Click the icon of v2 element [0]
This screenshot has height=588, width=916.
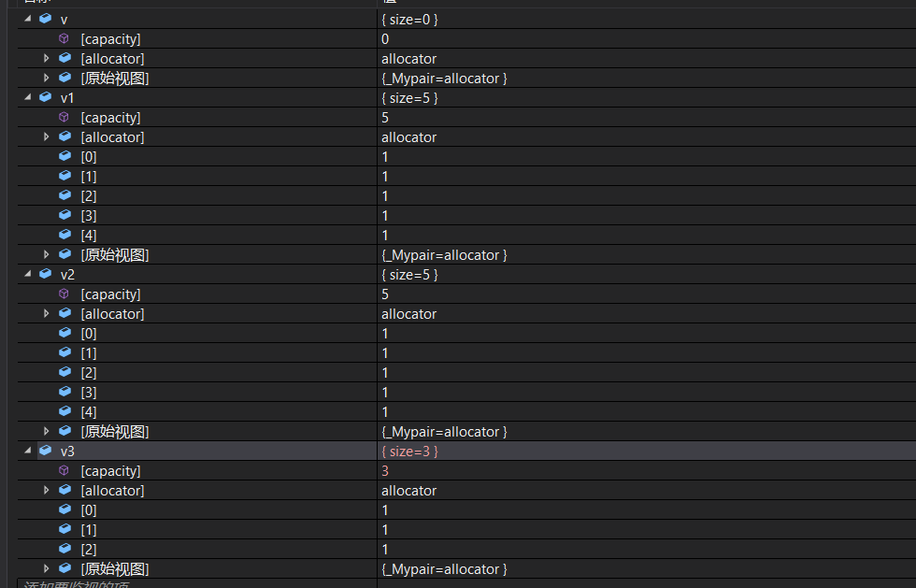tap(64, 333)
